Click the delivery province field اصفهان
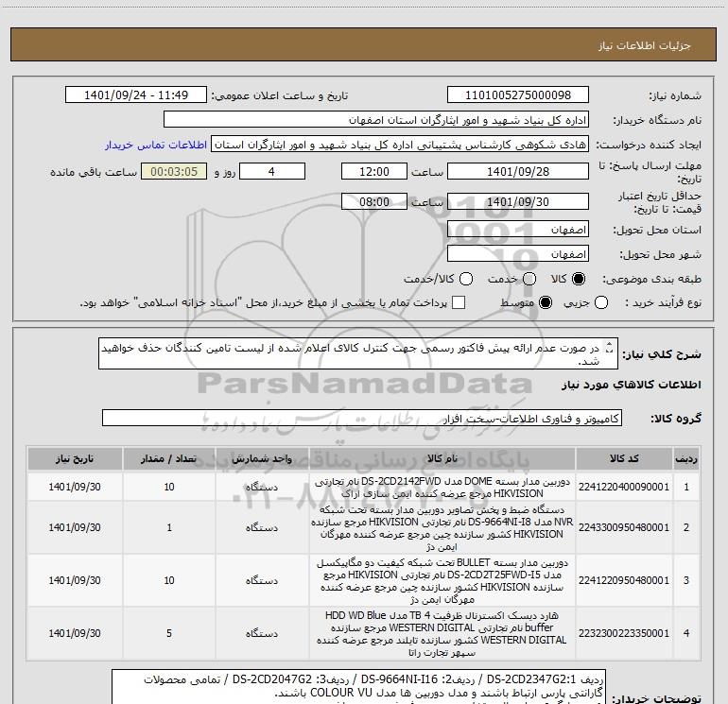 pyautogui.click(x=518, y=230)
